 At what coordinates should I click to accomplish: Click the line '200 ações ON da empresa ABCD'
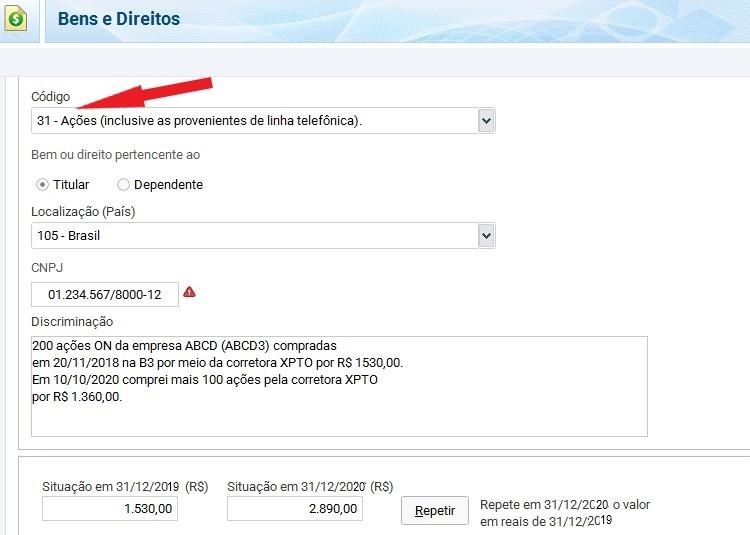185,346
